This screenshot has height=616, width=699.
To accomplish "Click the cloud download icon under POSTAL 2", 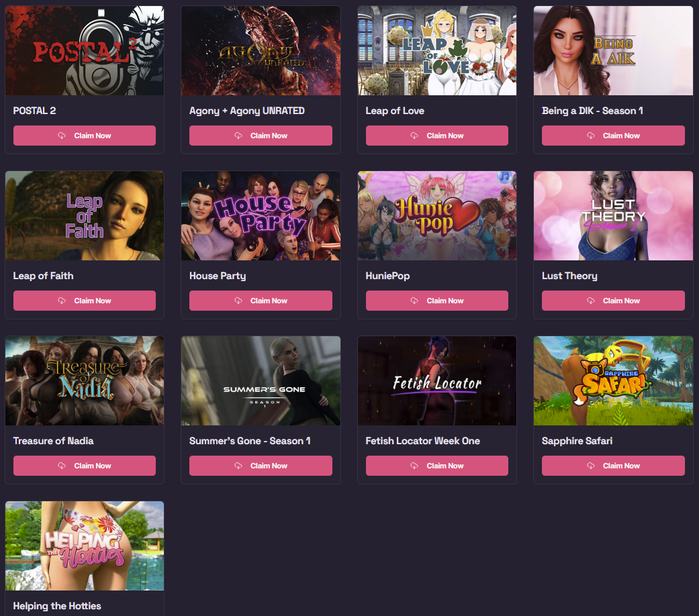I will pos(62,136).
